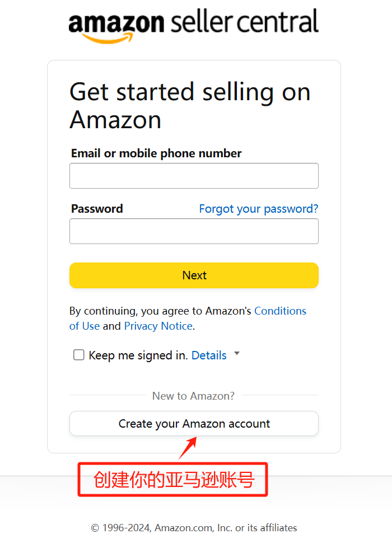Open the Conditions of Use link
This screenshot has height=548, width=392.
[280, 311]
